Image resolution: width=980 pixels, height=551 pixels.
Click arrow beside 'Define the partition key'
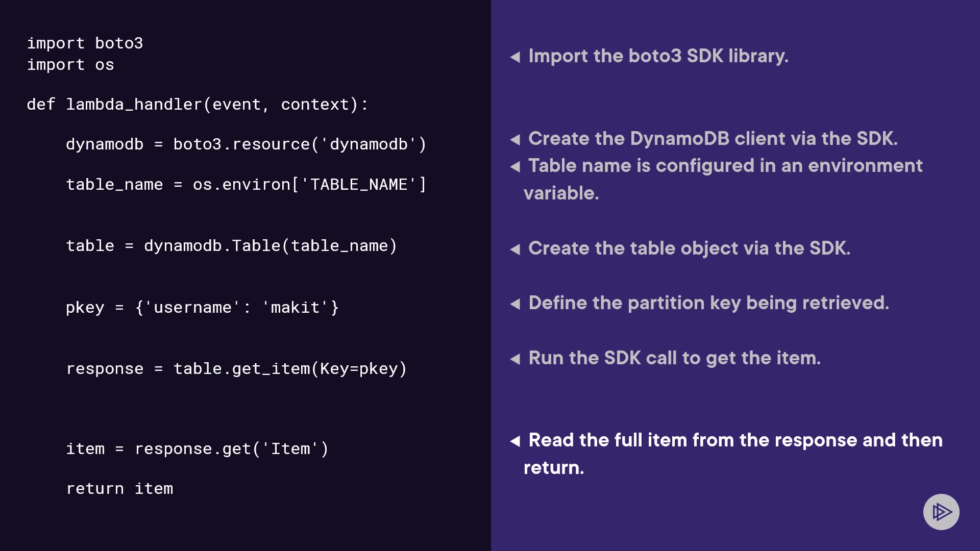coord(515,304)
